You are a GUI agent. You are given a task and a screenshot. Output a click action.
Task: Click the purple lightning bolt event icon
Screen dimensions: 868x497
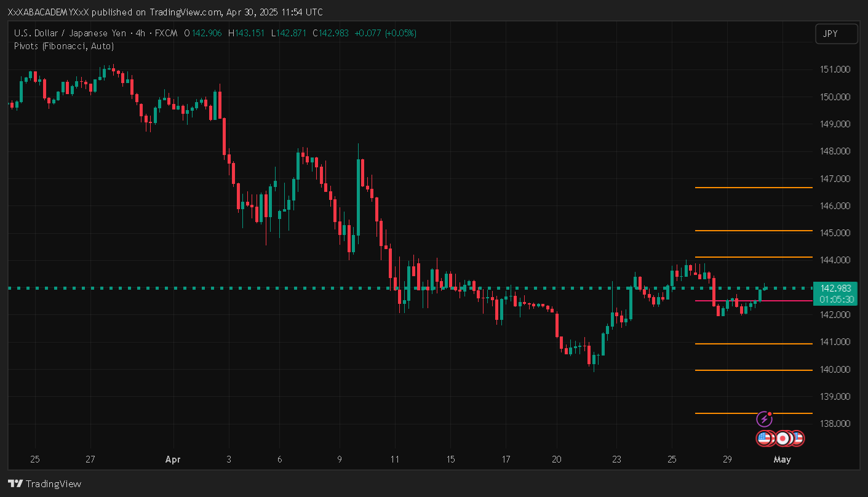pyautogui.click(x=764, y=419)
